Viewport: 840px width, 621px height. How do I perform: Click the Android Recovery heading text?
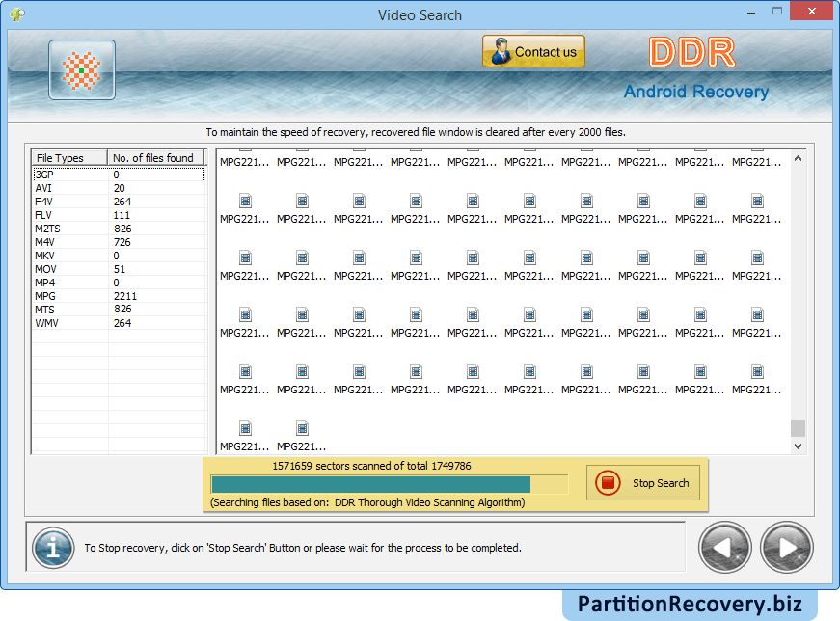tap(696, 92)
